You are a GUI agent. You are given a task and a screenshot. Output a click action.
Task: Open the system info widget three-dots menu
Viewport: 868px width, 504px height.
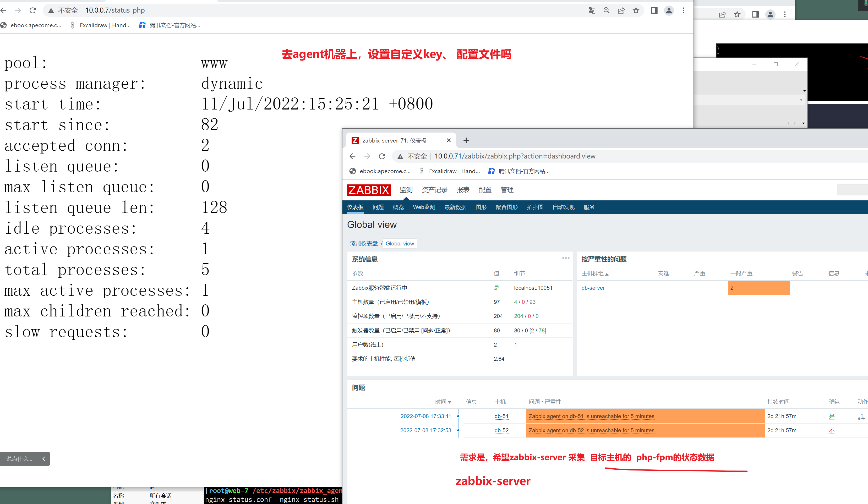point(566,258)
